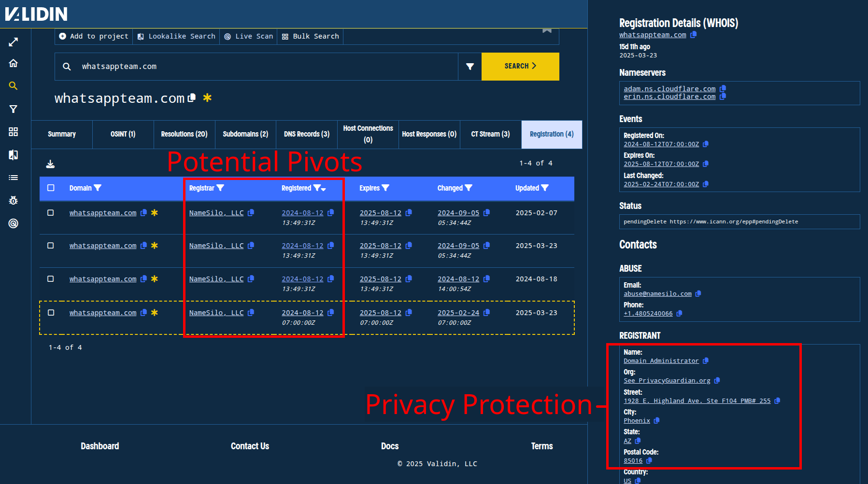This screenshot has height=484, width=868.
Task: Open the Host Connections (0) tab
Action: 368,134
